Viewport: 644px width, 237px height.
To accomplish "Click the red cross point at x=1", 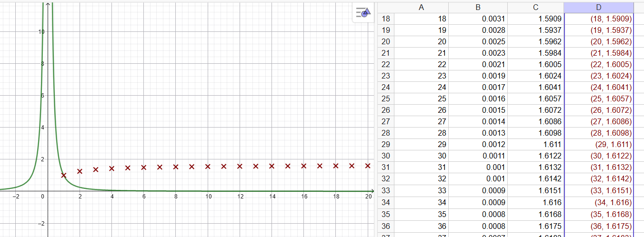I will [64, 175].
